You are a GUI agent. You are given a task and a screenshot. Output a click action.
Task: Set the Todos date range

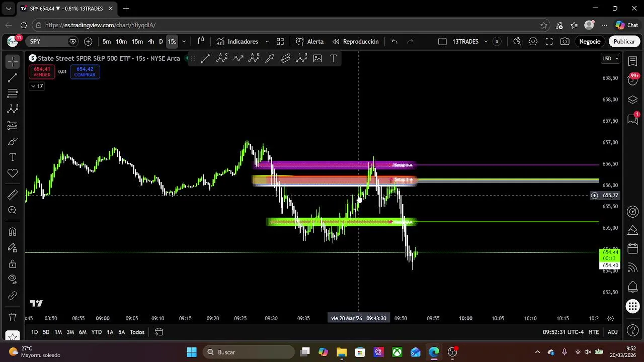[137, 332]
